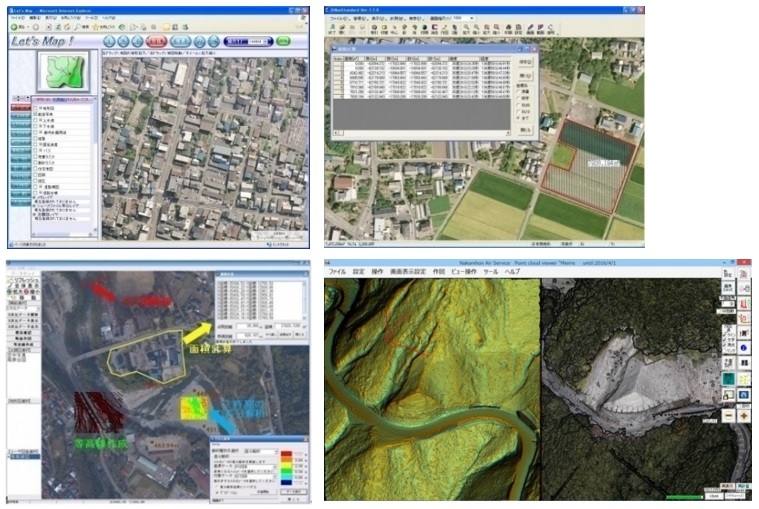Click the picture-with-lock icon in viewer sidebar
This screenshot has height=509, width=759.
point(728,394)
